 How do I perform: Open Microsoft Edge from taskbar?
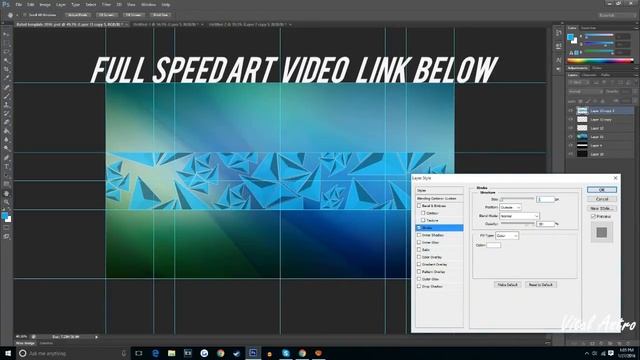pos(155,353)
